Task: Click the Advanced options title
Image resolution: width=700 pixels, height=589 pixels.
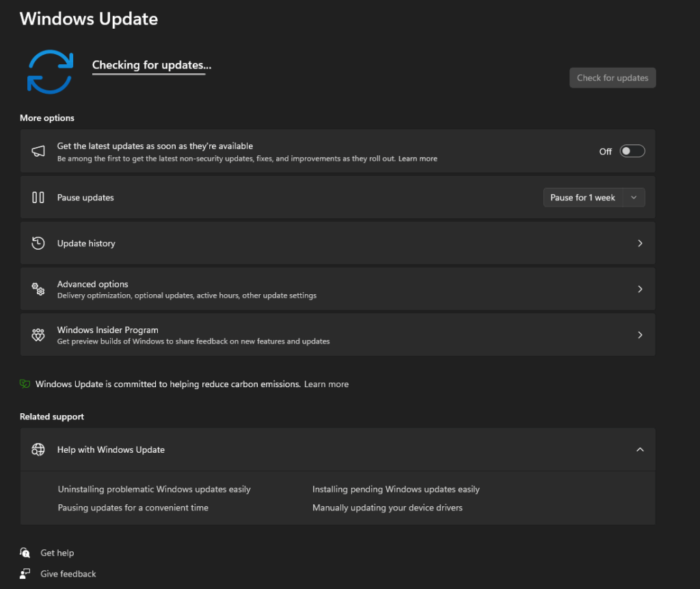Action: click(x=92, y=284)
